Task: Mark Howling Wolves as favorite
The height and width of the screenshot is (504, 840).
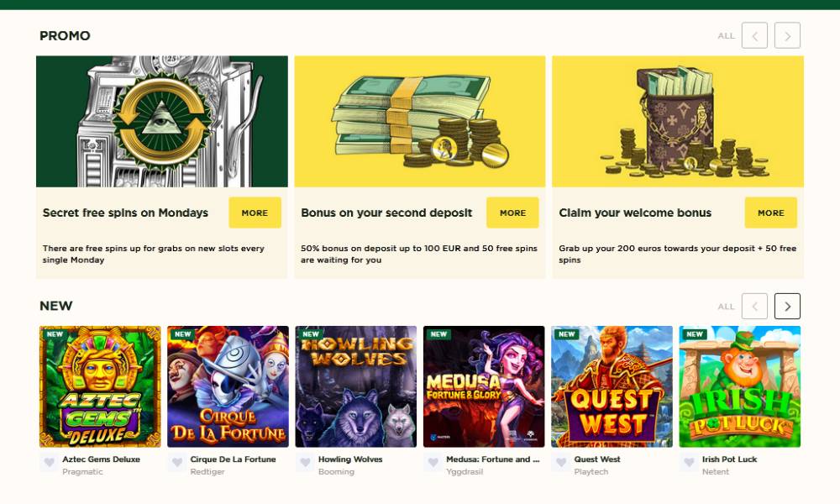Action: pos(305,462)
